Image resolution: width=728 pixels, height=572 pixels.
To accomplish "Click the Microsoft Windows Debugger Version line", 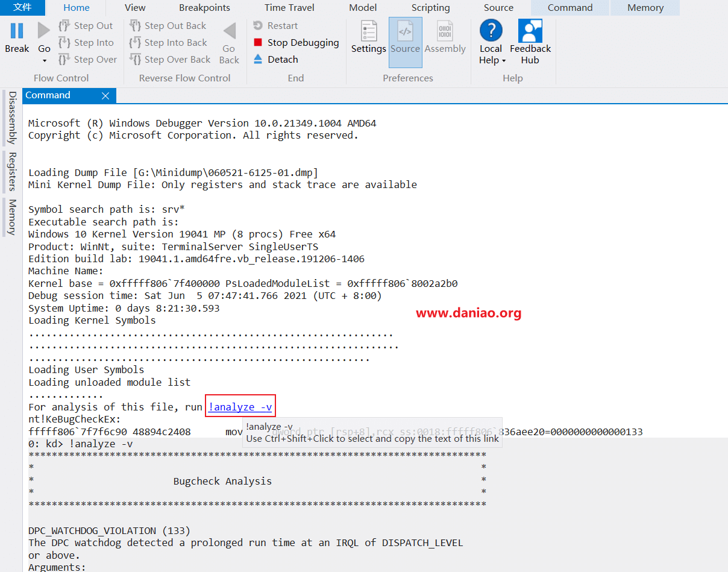I will [x=202, y=123].
